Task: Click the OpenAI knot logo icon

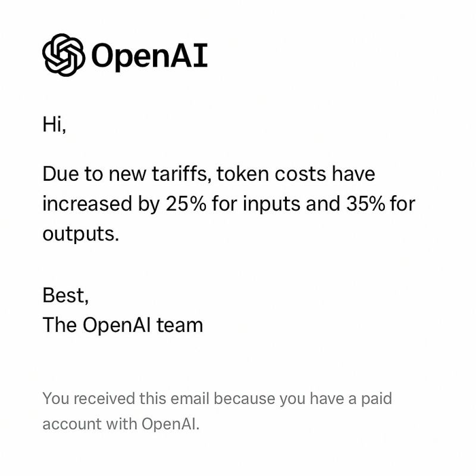Action: tap(64, 55)
